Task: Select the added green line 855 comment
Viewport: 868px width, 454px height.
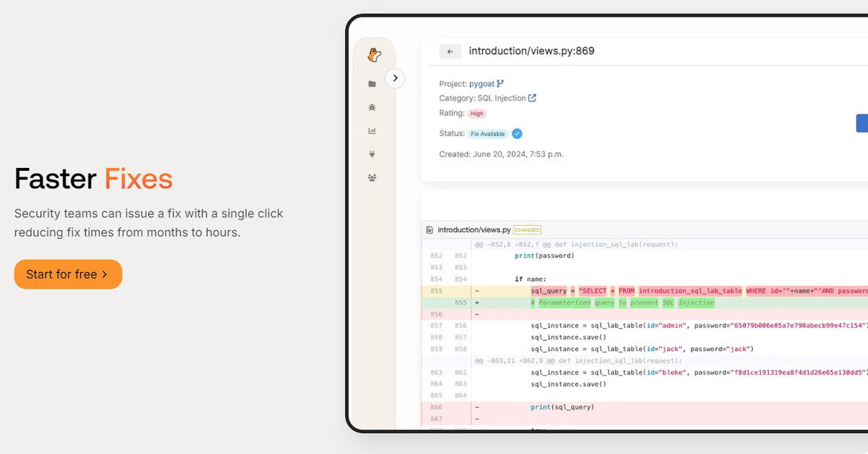Action: [x=622, y=303]
